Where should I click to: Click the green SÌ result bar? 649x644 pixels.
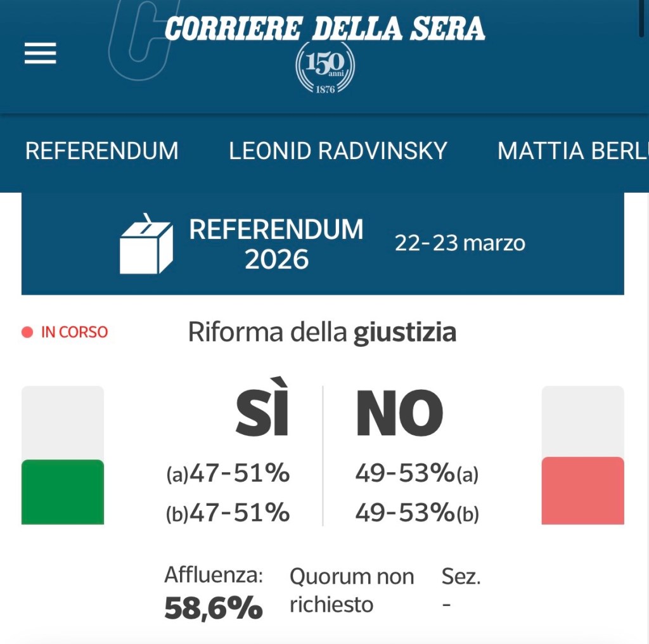63,492
